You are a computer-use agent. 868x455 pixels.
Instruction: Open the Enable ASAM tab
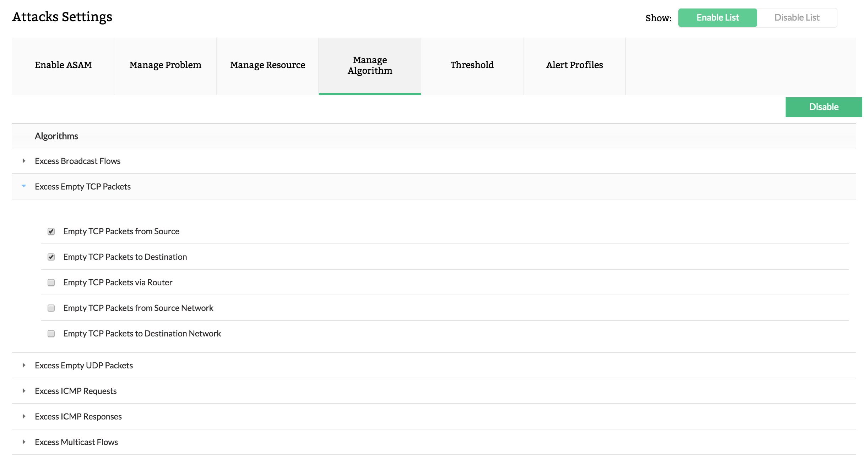pos(63,65)
